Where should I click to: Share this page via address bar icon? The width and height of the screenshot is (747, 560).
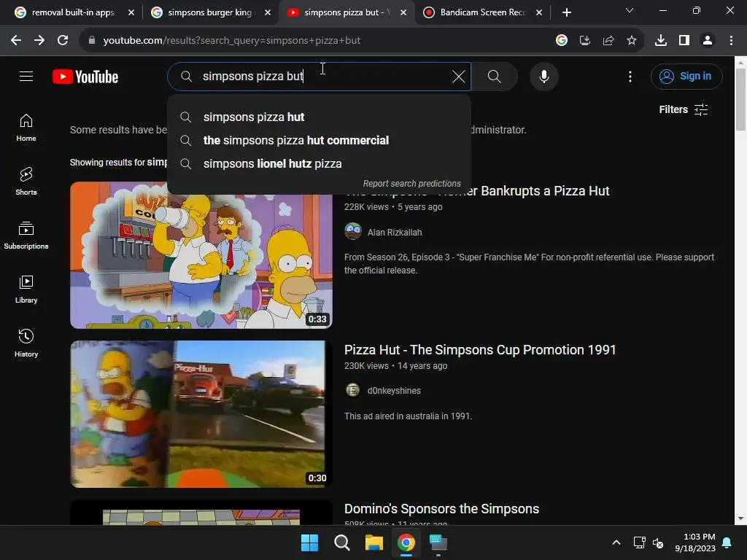tap(608, 41)
